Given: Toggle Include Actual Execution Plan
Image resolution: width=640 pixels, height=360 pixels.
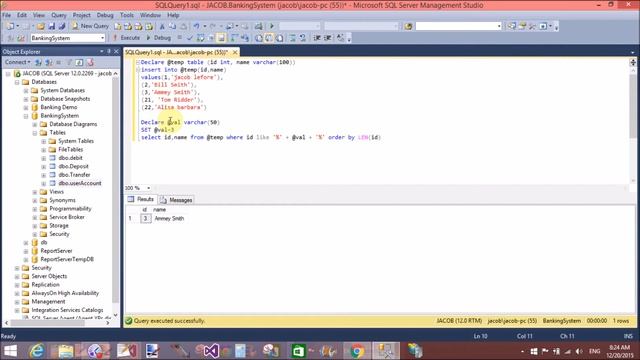Looking at the screenshot, I should tap(234, 38).
